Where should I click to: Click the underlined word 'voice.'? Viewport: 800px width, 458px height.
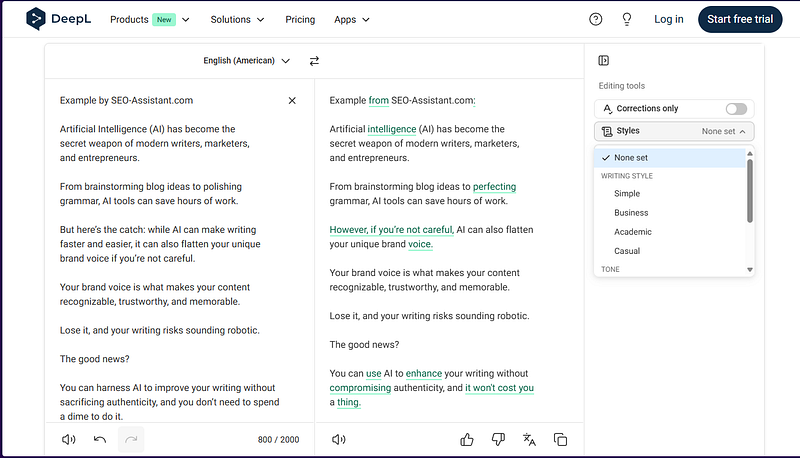pos(420,244)
